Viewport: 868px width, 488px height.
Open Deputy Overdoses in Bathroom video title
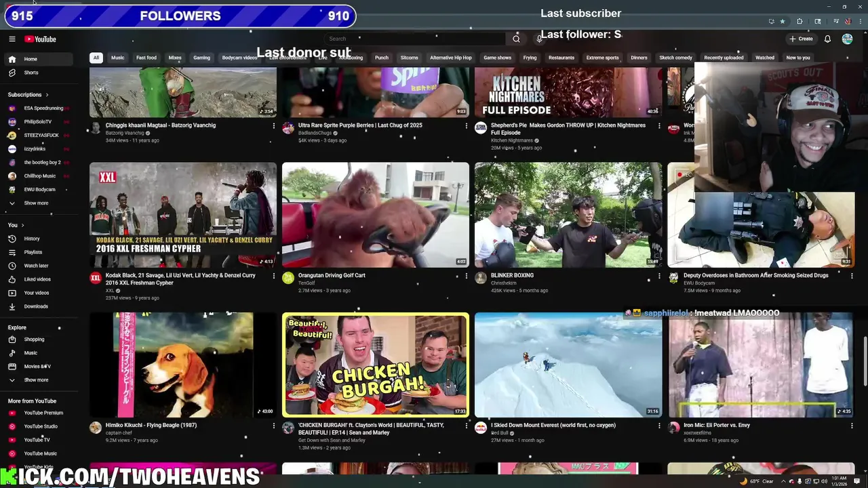[755, 275]
